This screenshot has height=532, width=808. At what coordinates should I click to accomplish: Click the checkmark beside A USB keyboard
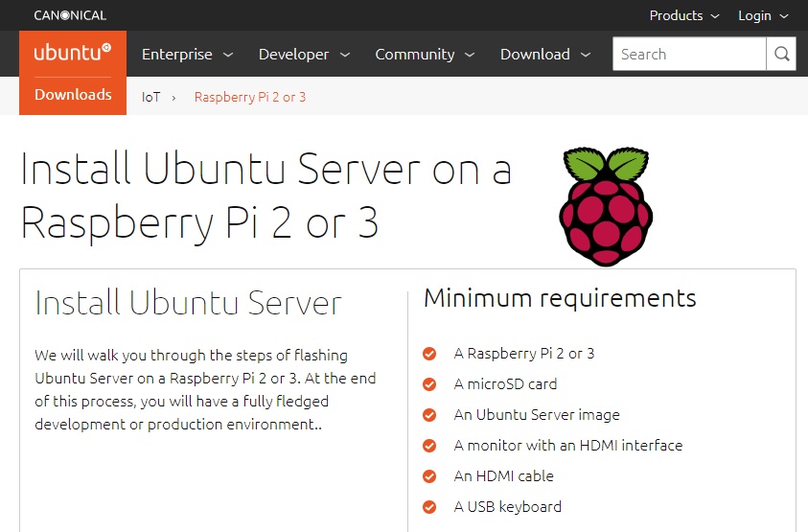point(429,507)
